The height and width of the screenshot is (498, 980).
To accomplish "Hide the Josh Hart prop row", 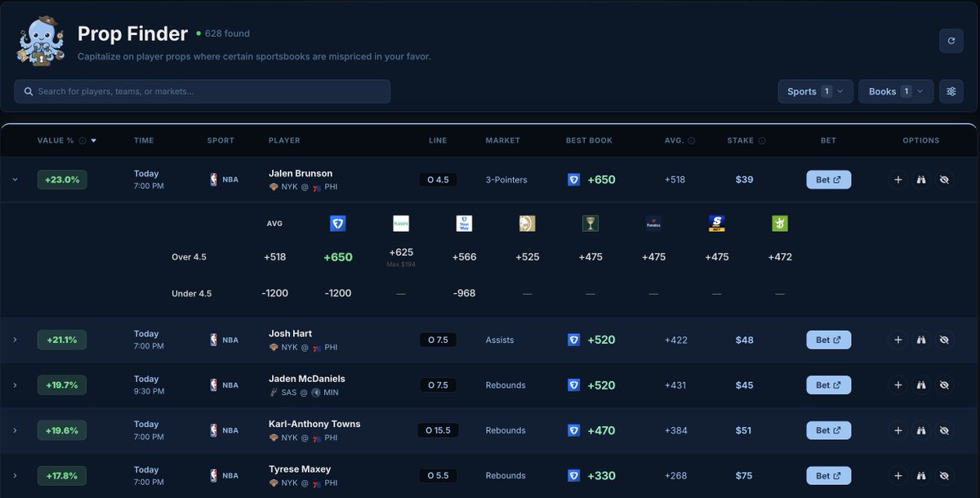I will 944,340.
